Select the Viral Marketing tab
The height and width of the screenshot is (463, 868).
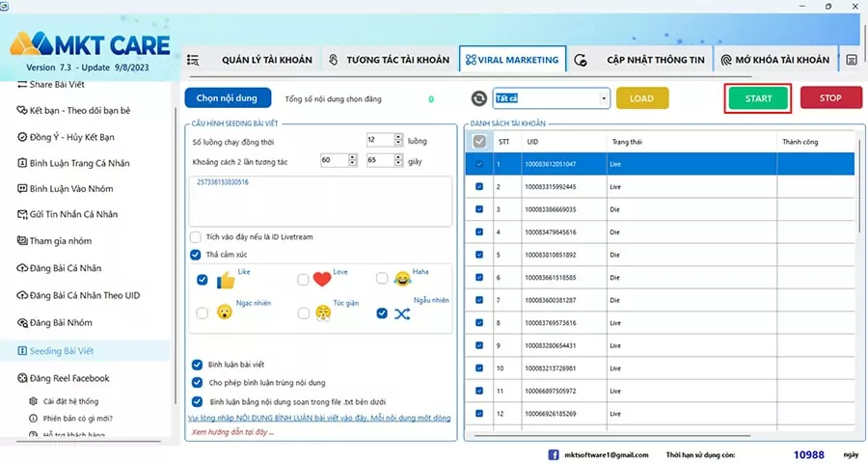pos(512,59)
